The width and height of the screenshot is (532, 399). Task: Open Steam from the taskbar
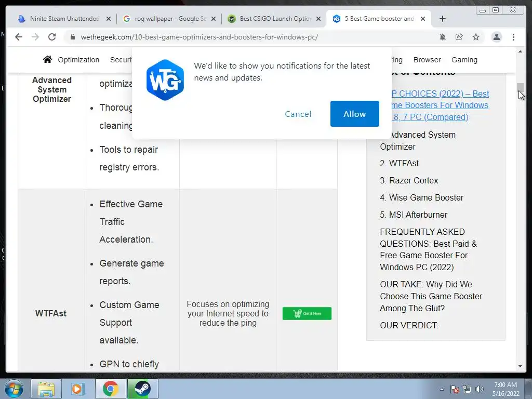point(142,389)
